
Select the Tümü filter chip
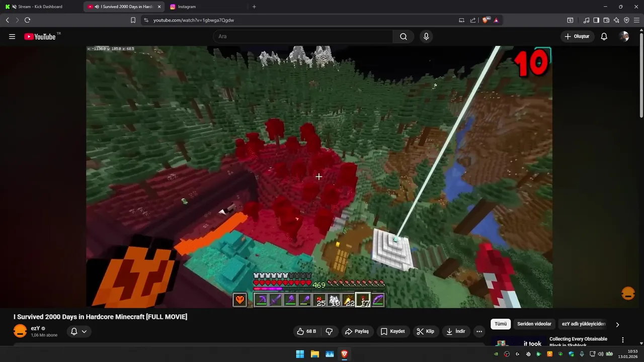tap(501, 324)
